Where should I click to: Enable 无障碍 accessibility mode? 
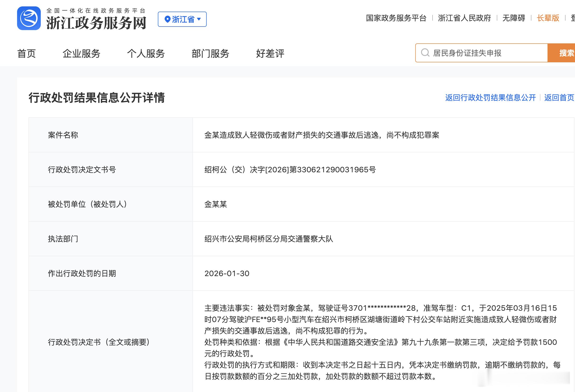[513, 18]
